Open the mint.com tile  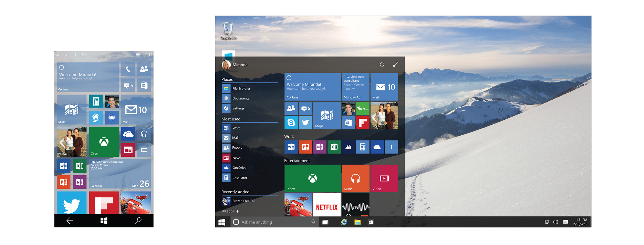(x=363, y=108)
